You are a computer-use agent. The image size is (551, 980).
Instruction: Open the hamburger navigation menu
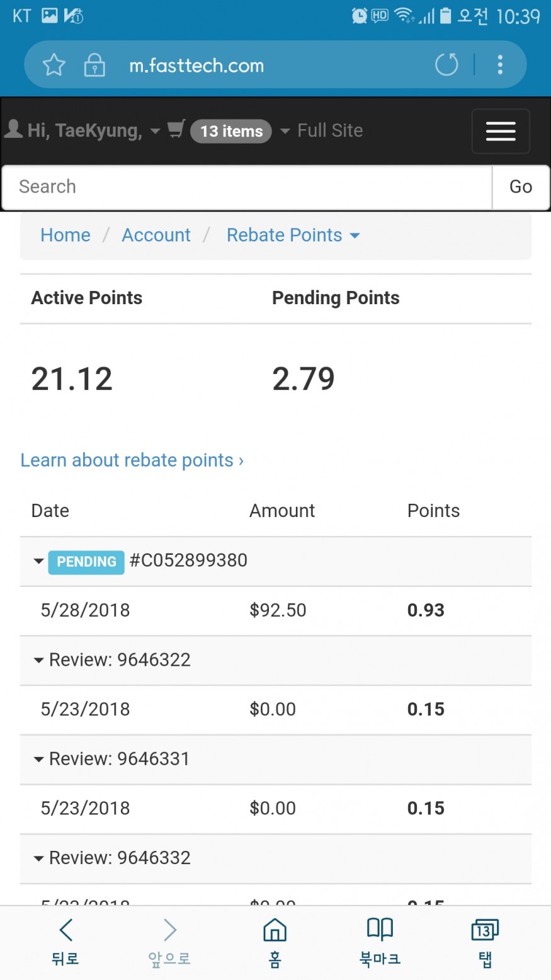(501, 131)
